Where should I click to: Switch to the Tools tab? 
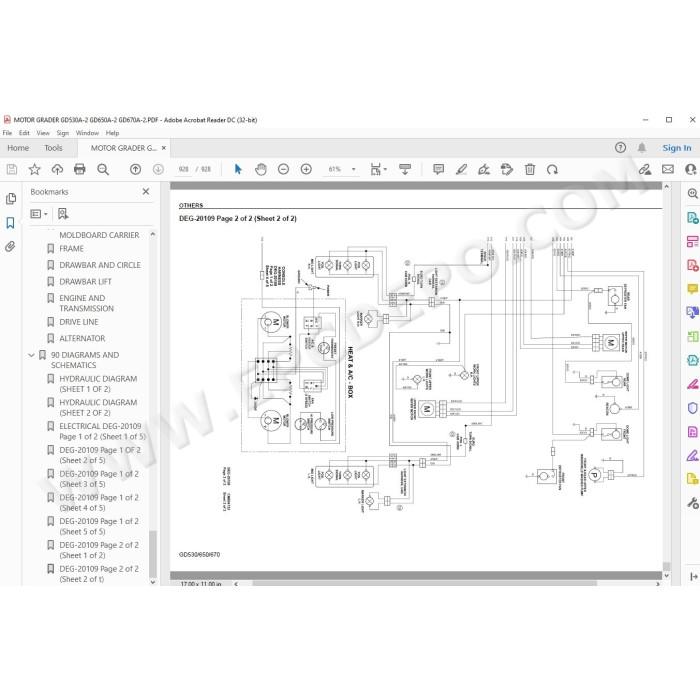click(x=53, y=148)
